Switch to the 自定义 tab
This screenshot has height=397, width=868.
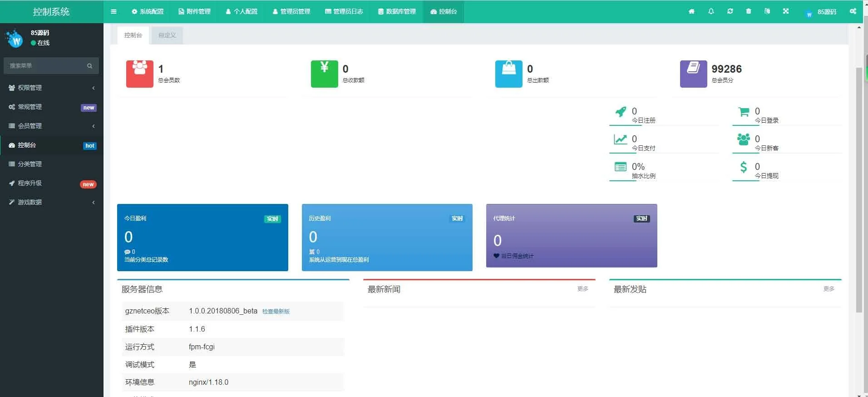click(167, 35)
